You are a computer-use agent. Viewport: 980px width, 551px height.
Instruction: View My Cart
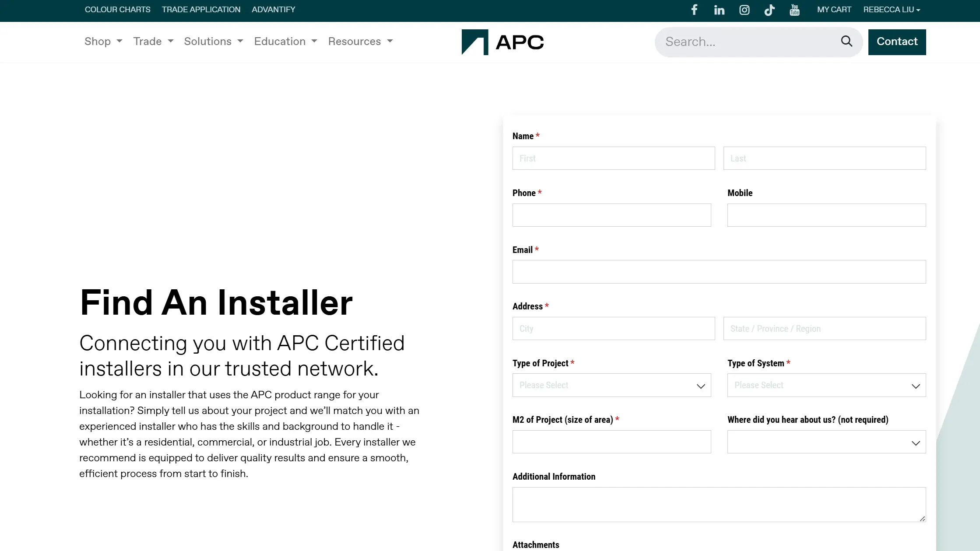point(834,10)
